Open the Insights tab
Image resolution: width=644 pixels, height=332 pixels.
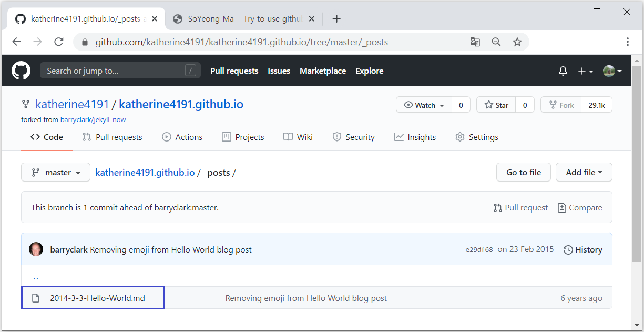(x=415, y=137)
